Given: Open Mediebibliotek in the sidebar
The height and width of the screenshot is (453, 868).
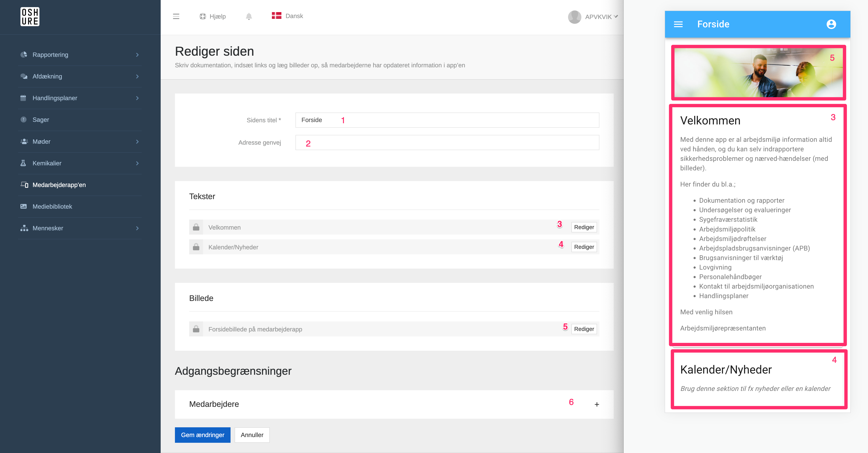Looking at the screenshot, I should tap(52, 207).
